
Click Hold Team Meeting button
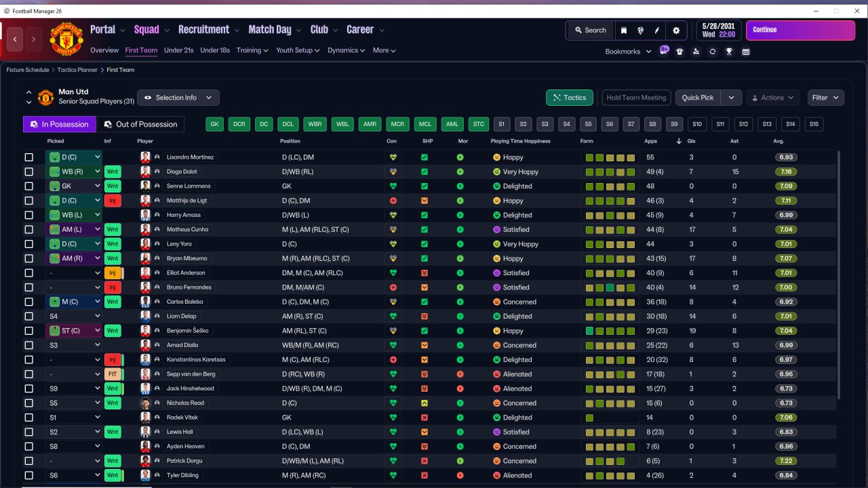636,98
